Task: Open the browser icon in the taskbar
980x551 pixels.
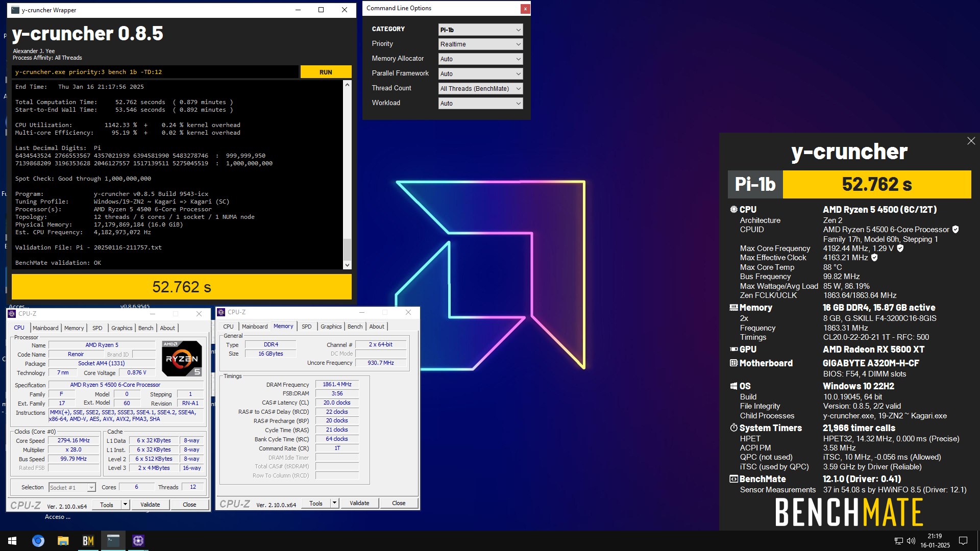Action: click(x=38, y=541)
